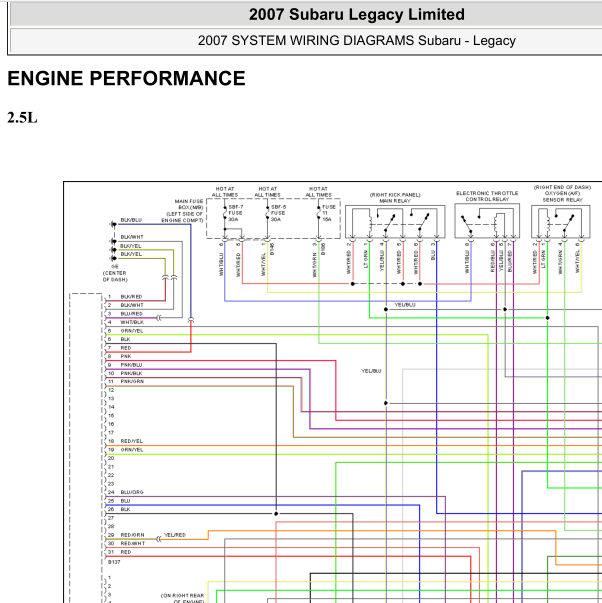
Task: Click the 'BLK/BLU' wire label
Action: coord(131,220)
